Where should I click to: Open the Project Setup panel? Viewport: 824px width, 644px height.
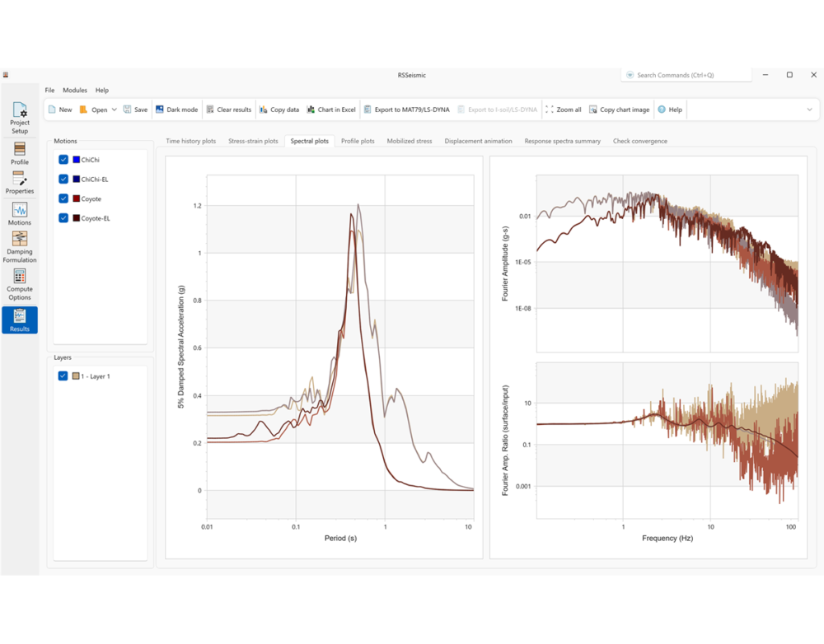click(x=19, y=115)
